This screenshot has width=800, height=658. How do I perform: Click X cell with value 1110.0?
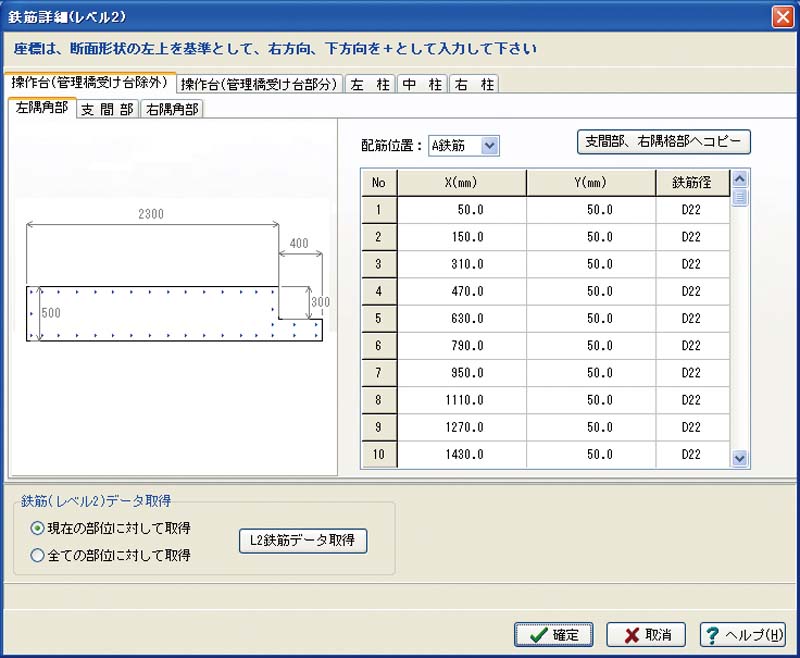tap(462, 400)
